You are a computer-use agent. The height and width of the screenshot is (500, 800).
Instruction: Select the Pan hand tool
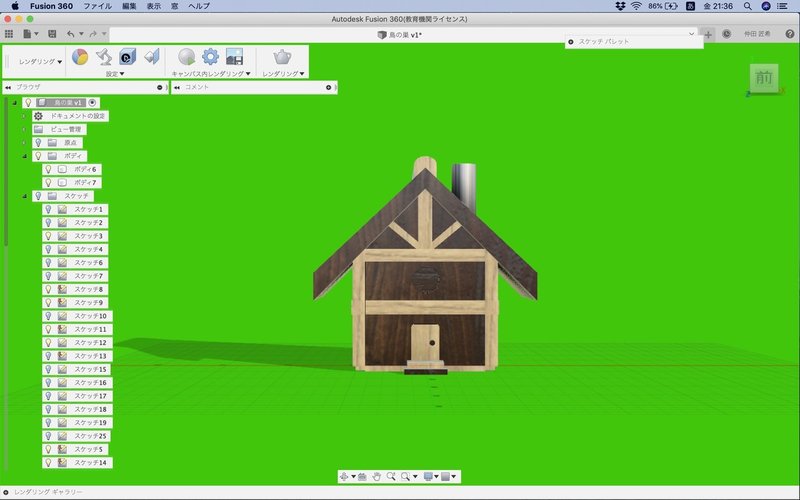click(377, 477)
